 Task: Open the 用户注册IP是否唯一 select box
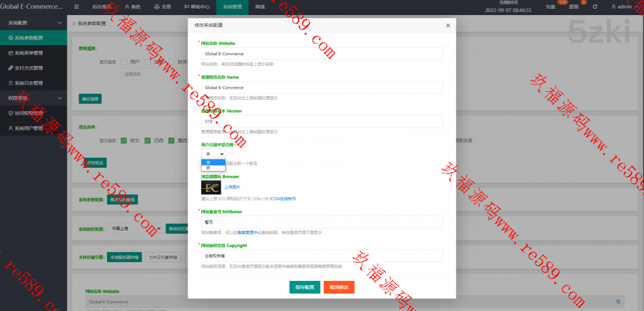(x=213, y=154)
